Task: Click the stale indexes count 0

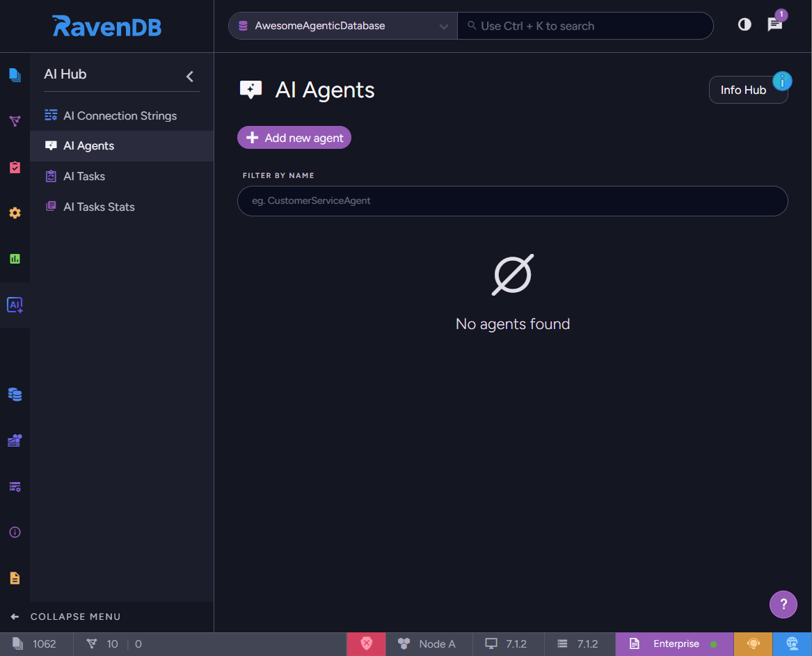Action: coord(138,643)
